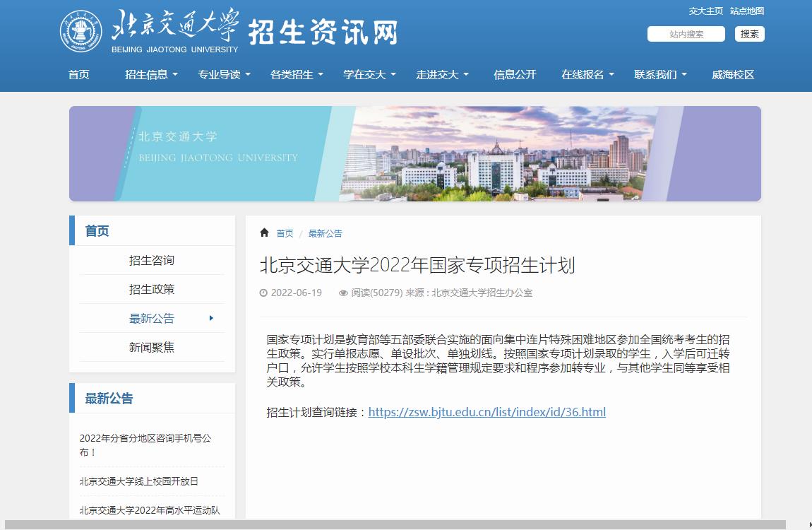The height and width of the screenshot is (530, 812).
Task: Select 招生政策 in the sidebar
Action: point(152,289)
